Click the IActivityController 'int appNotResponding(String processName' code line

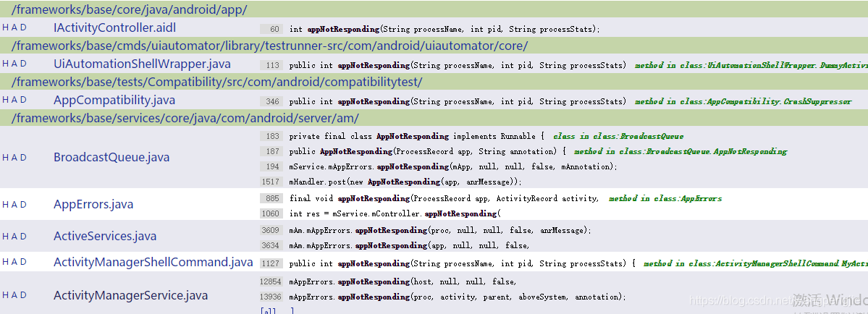point(444,29)
